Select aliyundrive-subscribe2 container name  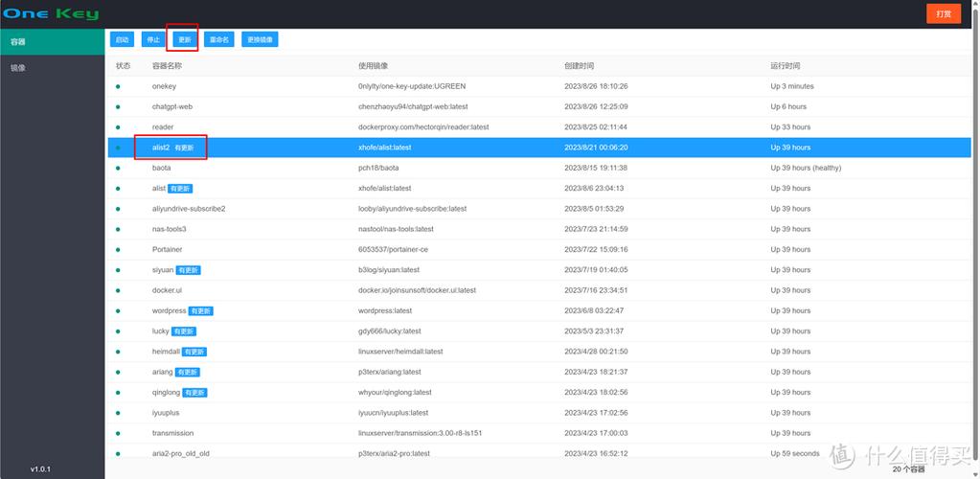coord(189,209)
